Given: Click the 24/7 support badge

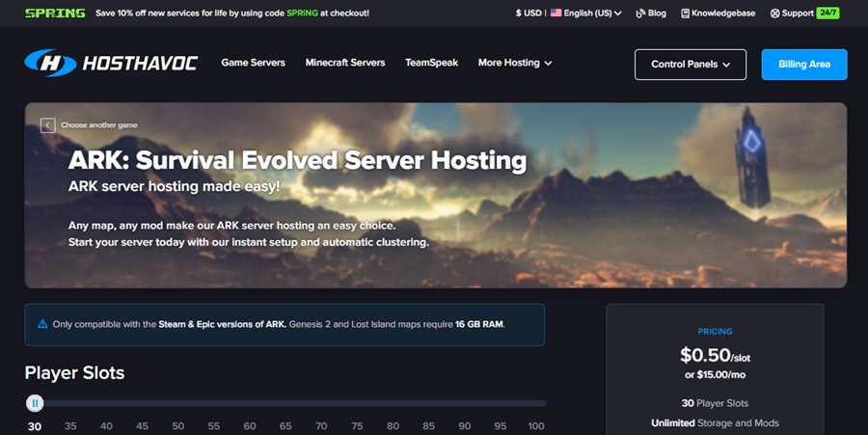Looking at the screenshot, I should [827, 13].
